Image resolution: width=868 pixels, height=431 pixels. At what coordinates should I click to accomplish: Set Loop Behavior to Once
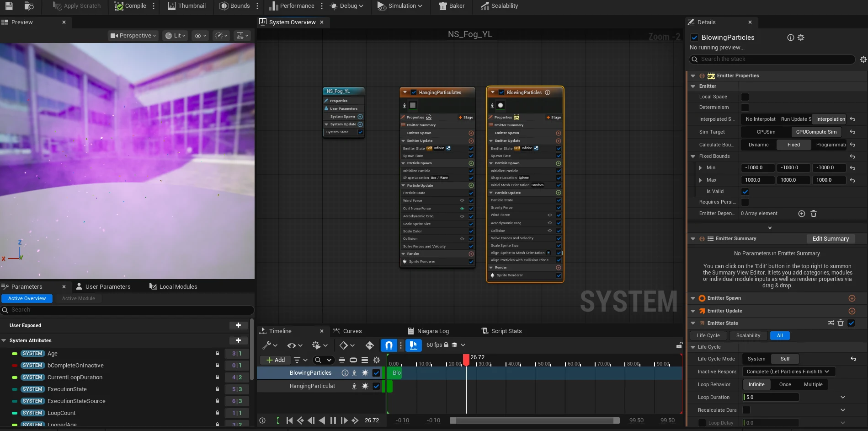785,385
